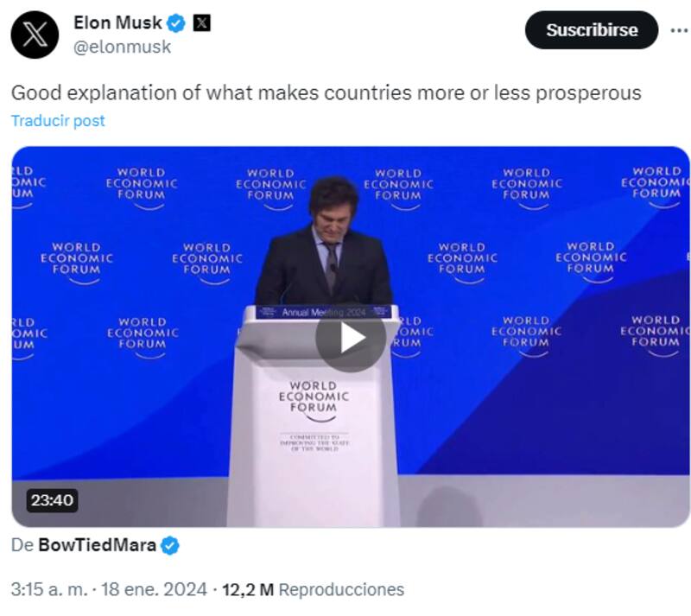Screen dimensions: 691x616
Task: Click the Annual Meeting 2024 podium sign
Action: pos(324,312)
